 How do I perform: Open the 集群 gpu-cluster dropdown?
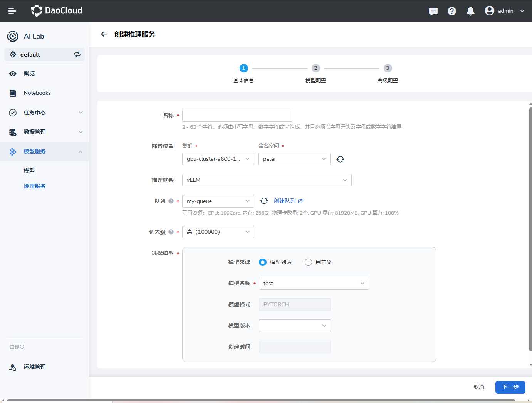tap(218, 159)
